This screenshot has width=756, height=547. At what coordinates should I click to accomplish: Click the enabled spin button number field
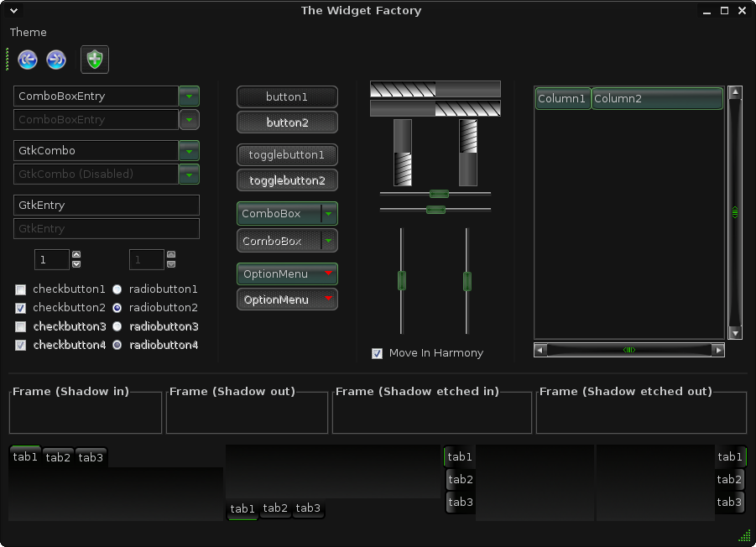click(51, 260)
